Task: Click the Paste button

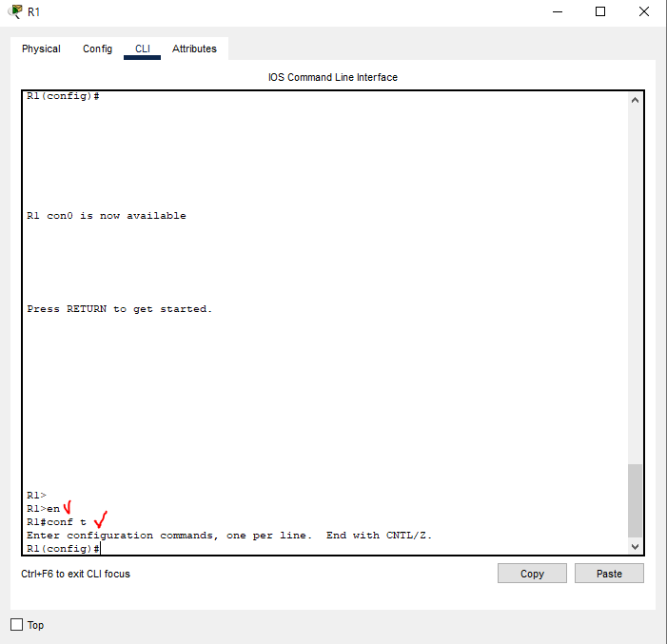Action: click(x=609, y=574)
